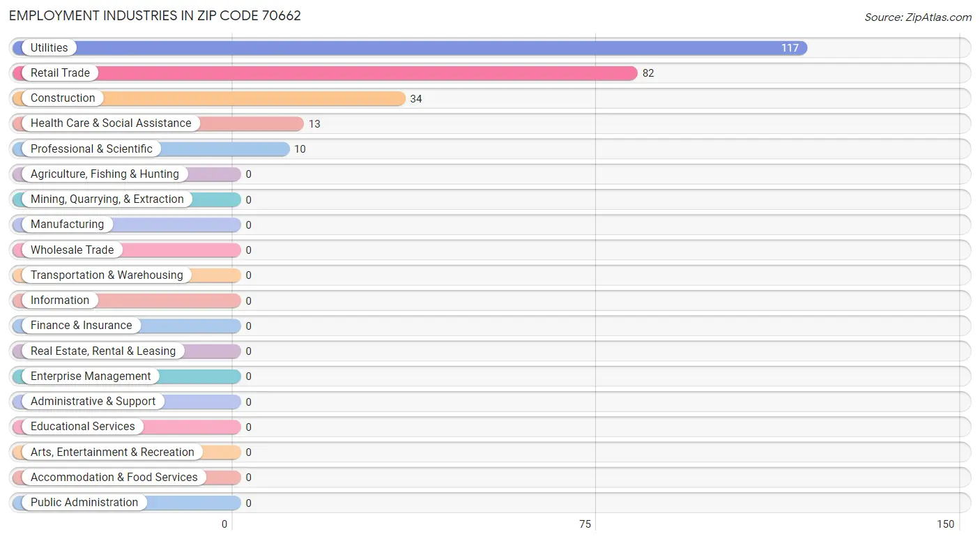
Task: Click the Public Administration label
Action: [84, 502]
